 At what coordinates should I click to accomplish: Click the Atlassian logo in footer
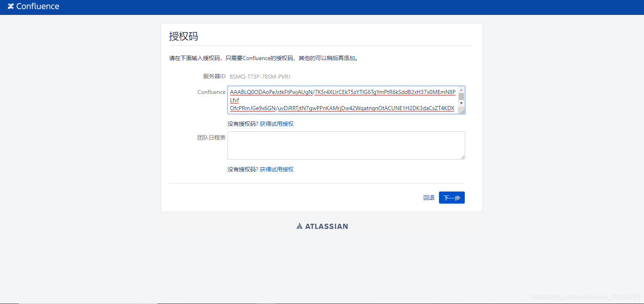pyautogui.click(x=322, y=226)
